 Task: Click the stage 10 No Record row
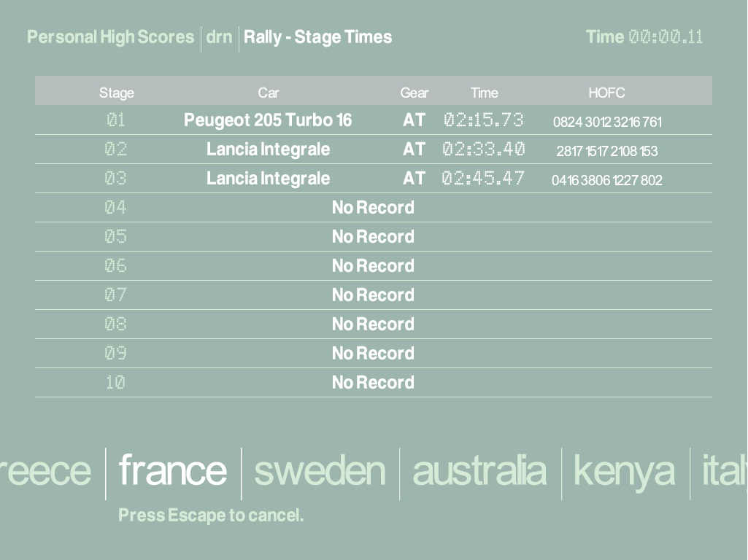373,383
